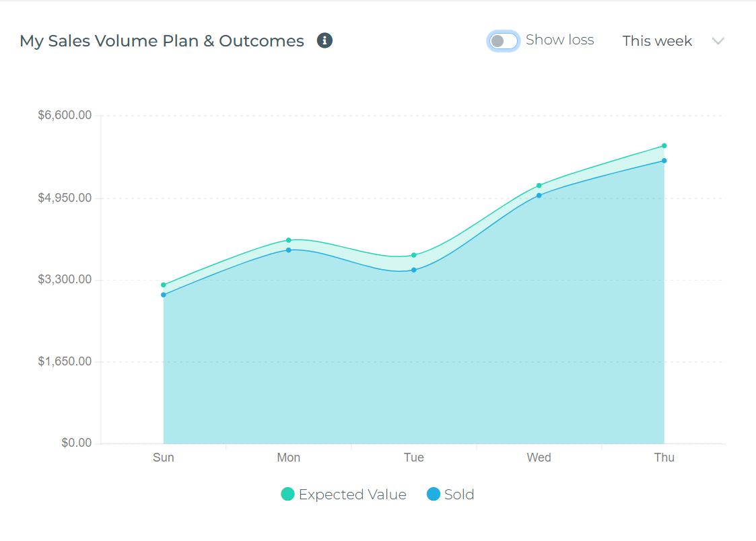Click the info icon beside the chart title
Image resolution: width=756 pixels, height=541 pixels.
click(x=324, y=41)
